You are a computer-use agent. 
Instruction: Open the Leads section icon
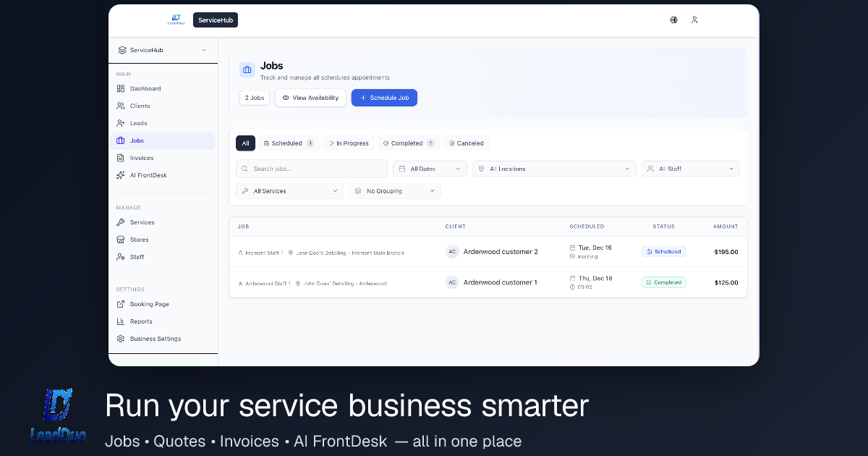(121, 123)
